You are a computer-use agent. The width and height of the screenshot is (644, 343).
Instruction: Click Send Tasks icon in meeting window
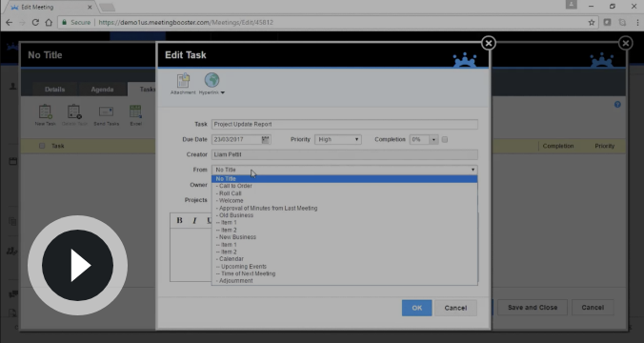[x=106, y=111]
